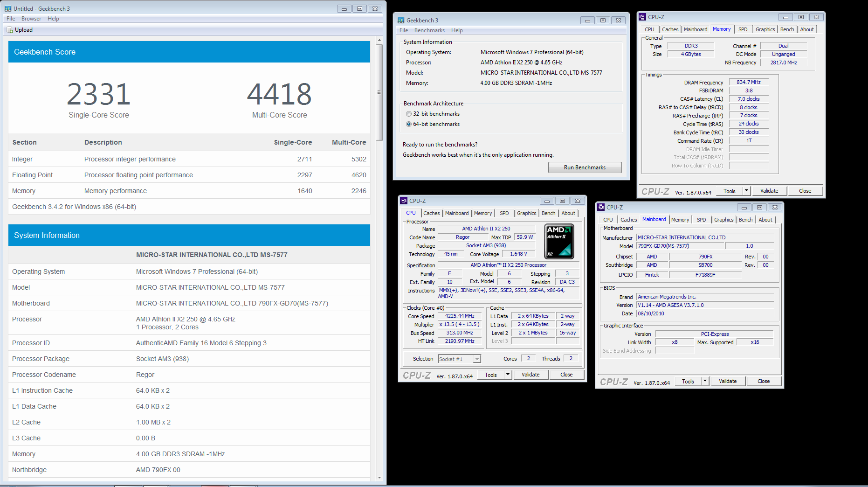868x487 pixels.
Task: Click Validate in CPU-Z CPU window
Action: [530, 375]
